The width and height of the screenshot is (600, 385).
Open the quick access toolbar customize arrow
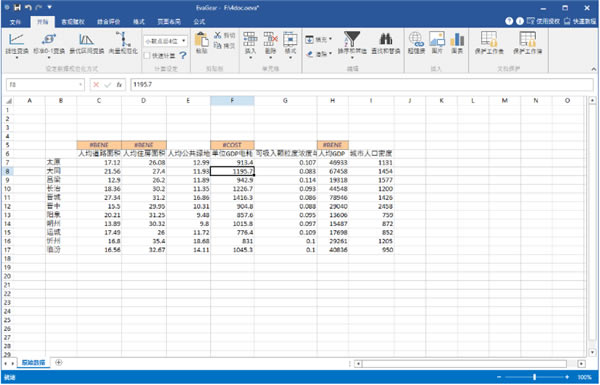point(49,7)
